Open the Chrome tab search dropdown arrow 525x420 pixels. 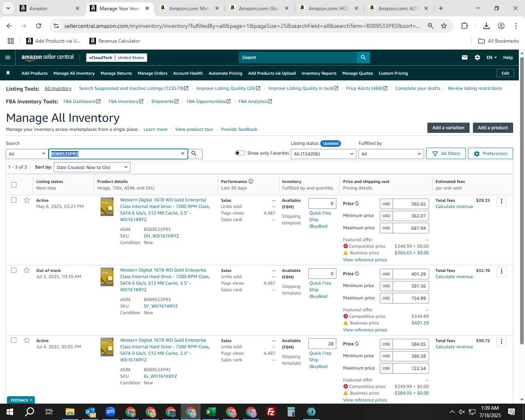pyautogui.click(x=8, y=8)
